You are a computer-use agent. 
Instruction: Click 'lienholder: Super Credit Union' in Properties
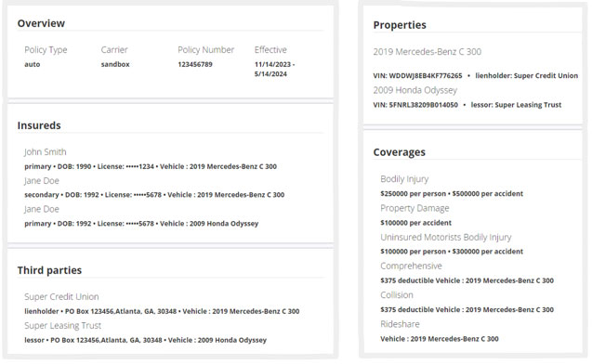(526, 75)
